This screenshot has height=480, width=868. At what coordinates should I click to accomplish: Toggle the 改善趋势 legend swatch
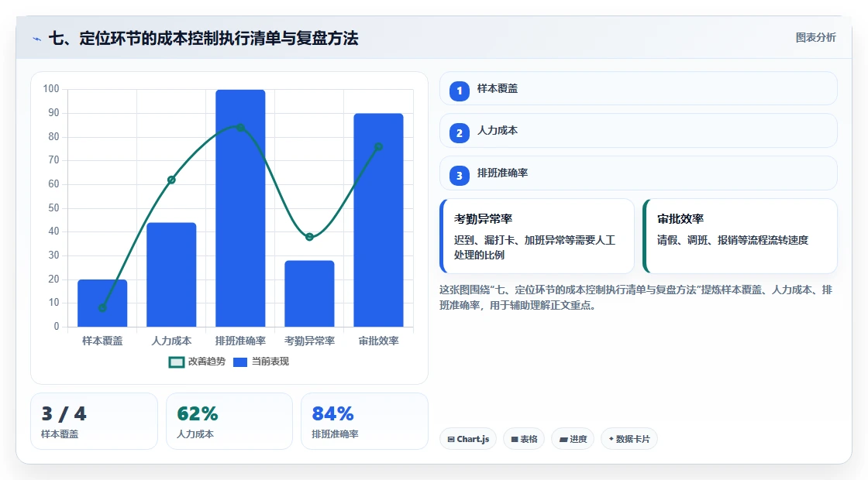click(177, 362)
